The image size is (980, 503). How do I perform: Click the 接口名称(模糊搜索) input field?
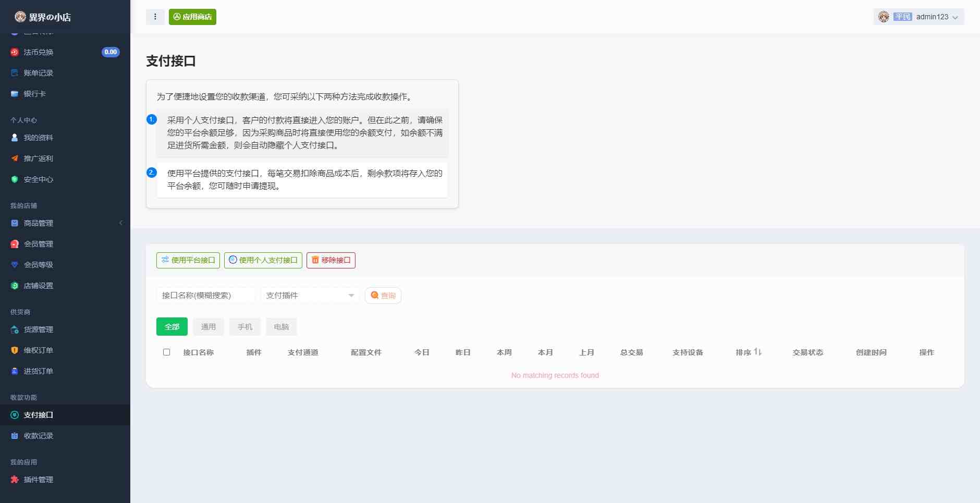[205, 295]
